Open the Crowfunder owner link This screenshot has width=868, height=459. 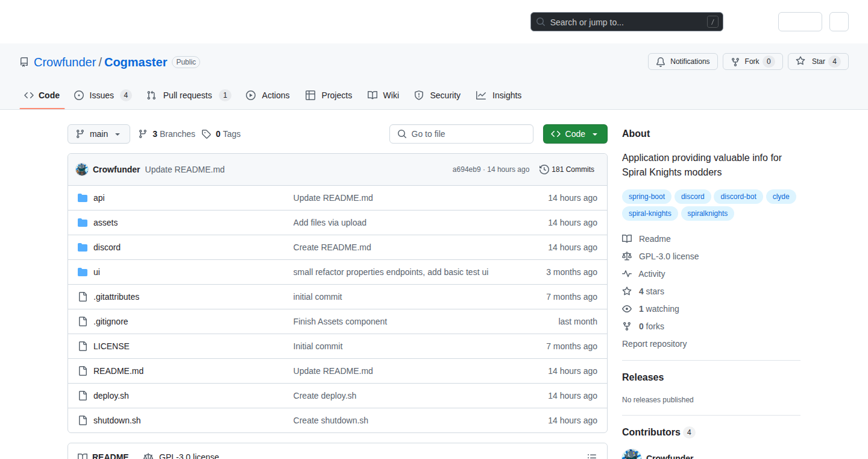tap(65, 62)
